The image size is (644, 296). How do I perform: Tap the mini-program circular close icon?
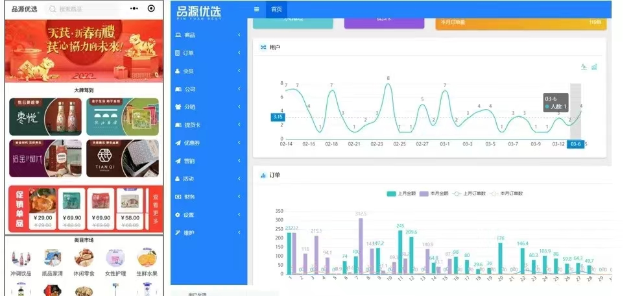pyautogui.click(x=151, y=8)
